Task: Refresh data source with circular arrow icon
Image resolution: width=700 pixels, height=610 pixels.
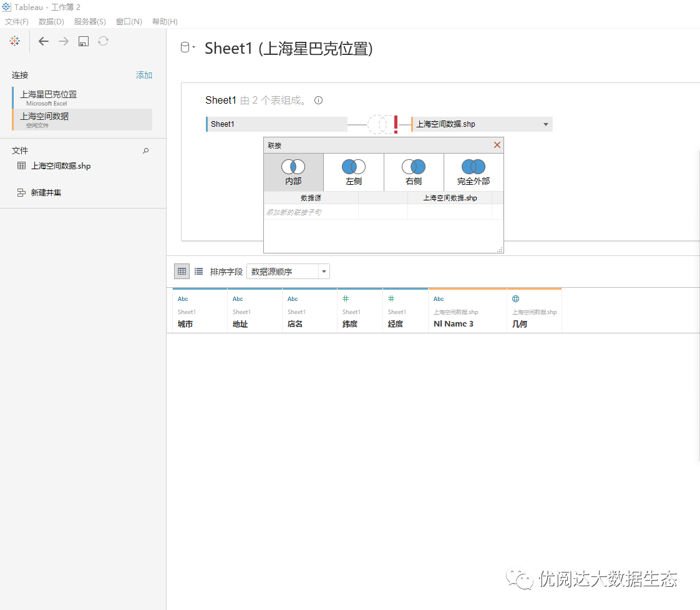Action: [103, 41]
